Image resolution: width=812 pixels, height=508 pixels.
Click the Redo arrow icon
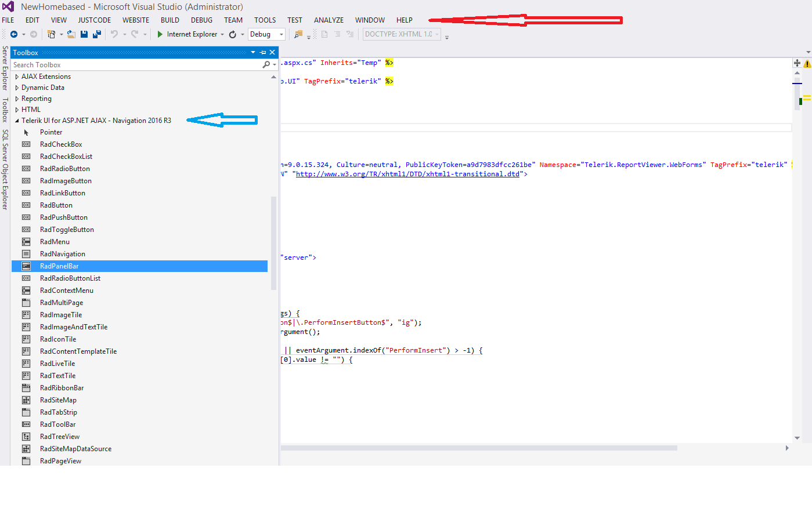(x=135, y=34)
